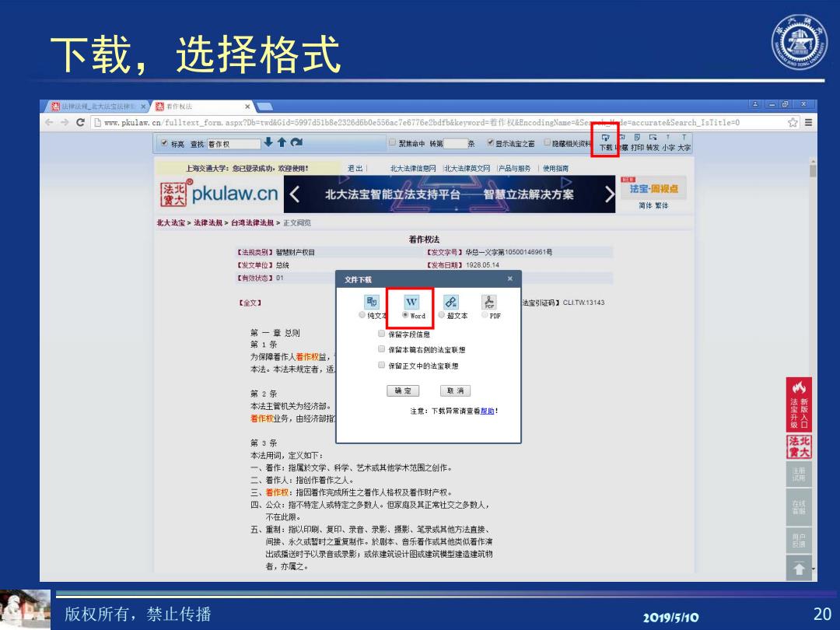Uncheck the 显示法宝之窗 checkbox
Screen dimensions: 840x630
point(490,142)
